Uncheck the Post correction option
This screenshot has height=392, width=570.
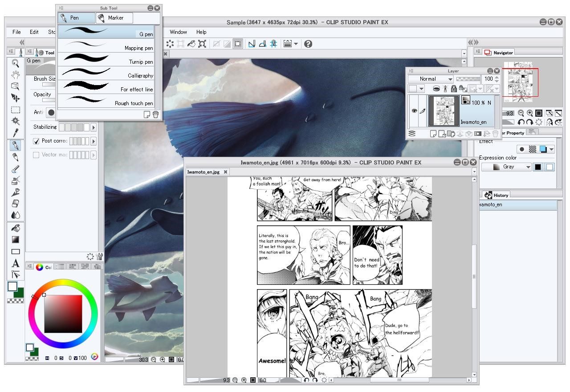(x=36, y=141)
